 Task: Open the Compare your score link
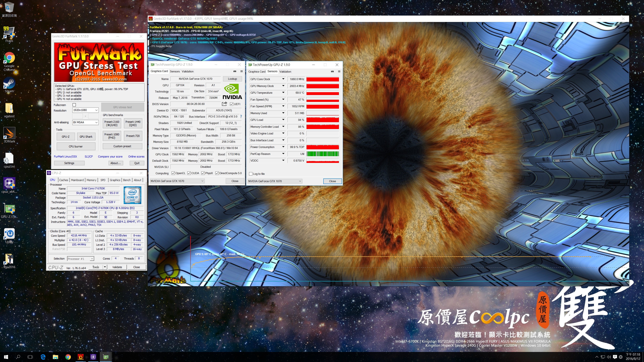click(x=110, y=157)
